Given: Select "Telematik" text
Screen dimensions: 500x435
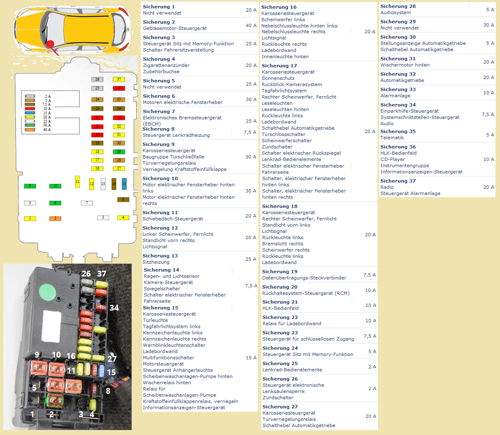Looking at the screenshot, I should click(x=392, y=138).
